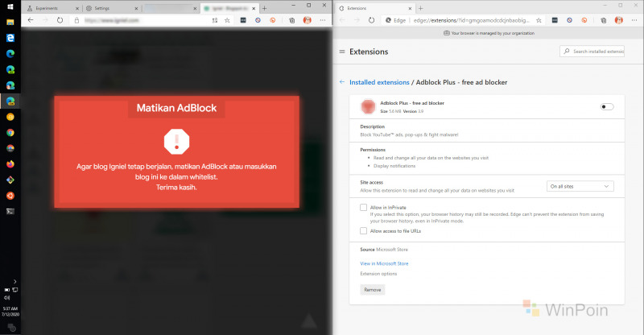Close the Extensions tab
The image size is (644, 335).
click(410, 8)
